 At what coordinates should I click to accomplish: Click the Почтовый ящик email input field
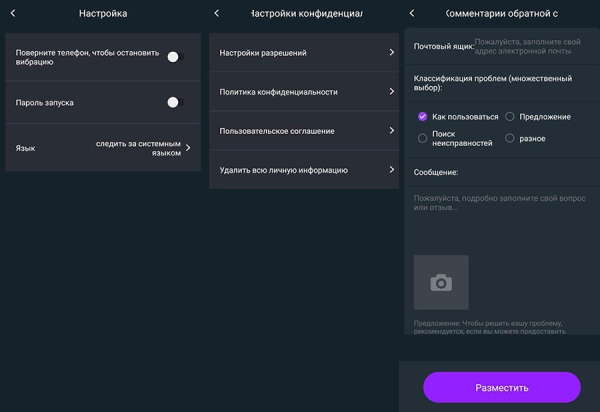pos(528,46)
